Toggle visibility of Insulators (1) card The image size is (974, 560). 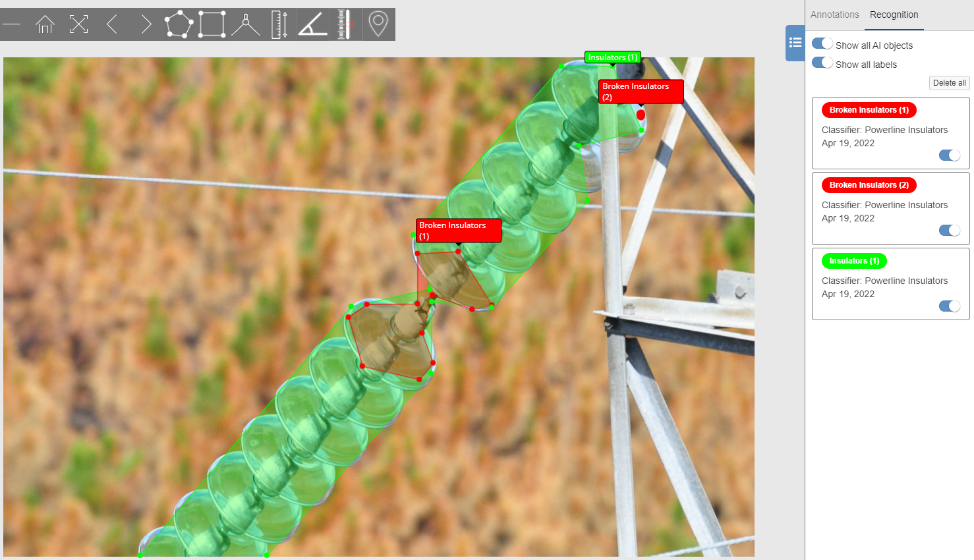(950, 306)
